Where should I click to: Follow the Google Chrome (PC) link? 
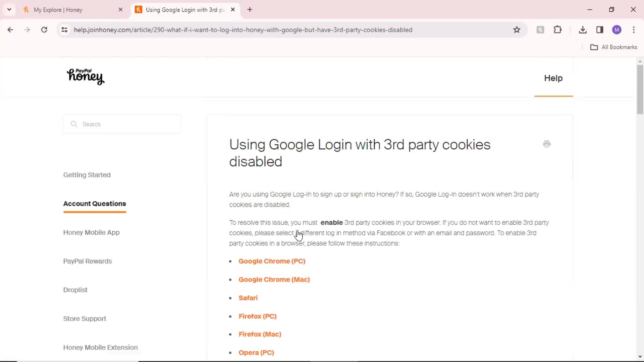(272, 261)
